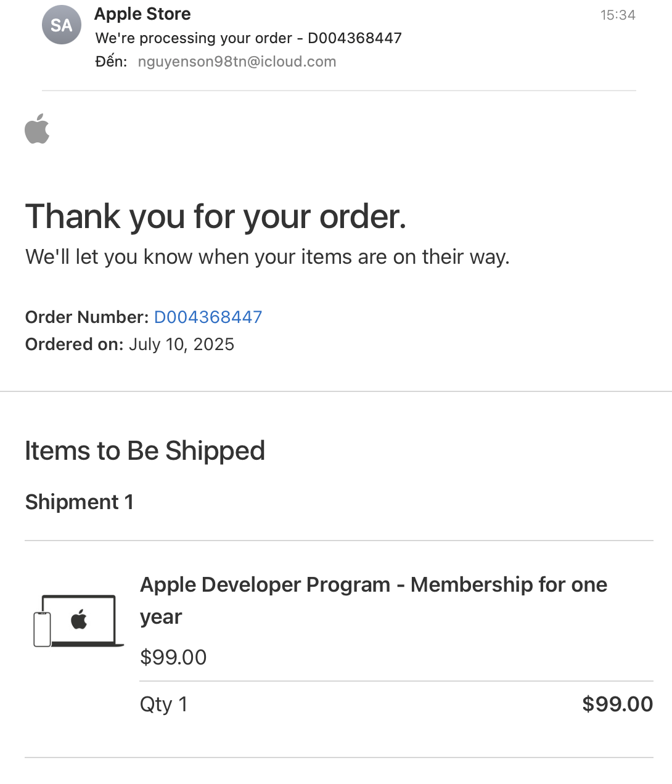Click the email subject line text

tap(248, 38)
